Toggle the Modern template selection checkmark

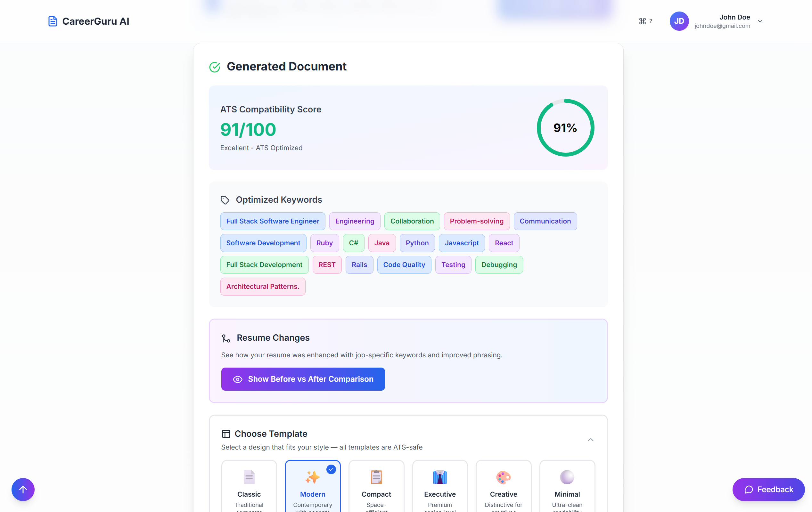click(331, 469)
